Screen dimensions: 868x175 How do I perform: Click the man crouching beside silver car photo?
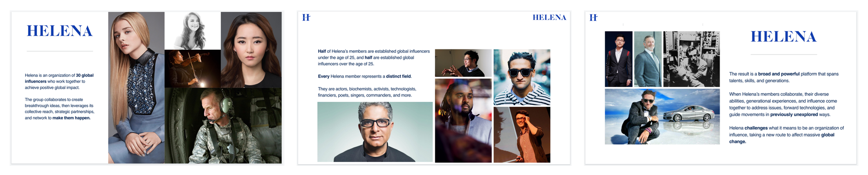[x=662, y=117]
